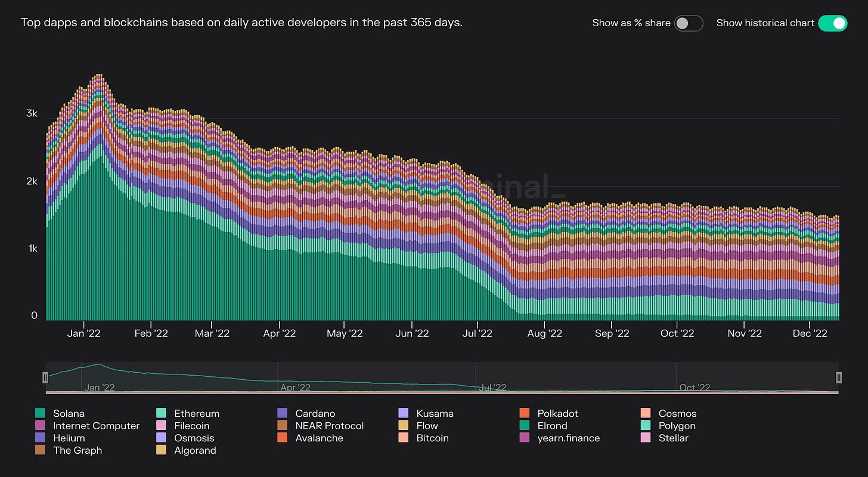Click the Jun '22 x-axis label

(x=412, y=333)
